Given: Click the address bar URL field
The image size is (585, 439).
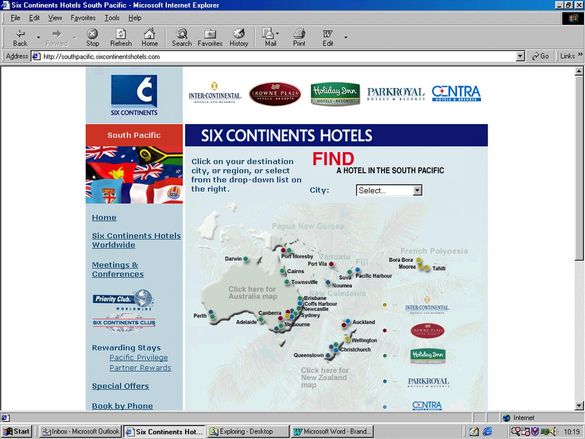Looking at the screenshot, I should click(x=278, y=56).
